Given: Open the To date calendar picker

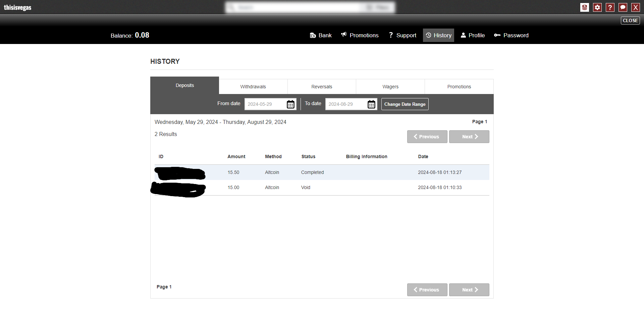Looking at the screenshot, I should [371, 104].
